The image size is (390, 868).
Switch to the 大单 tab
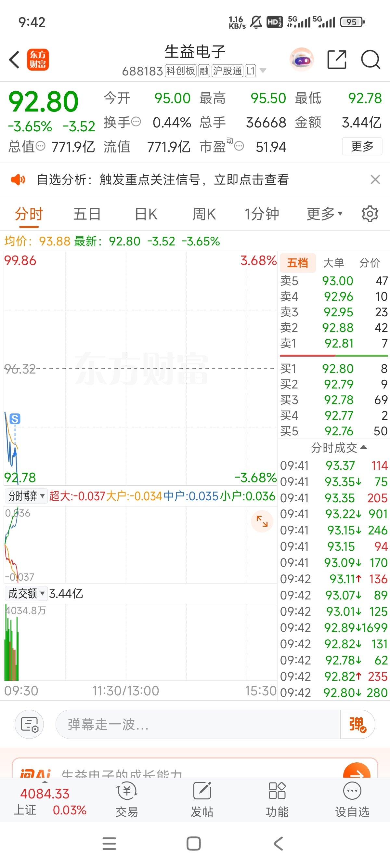tap(333, 263)
